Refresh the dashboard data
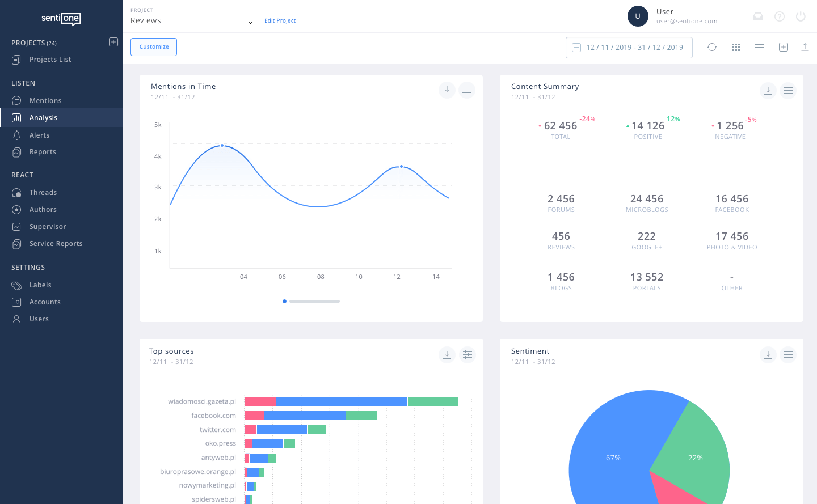 coord(712,47)
